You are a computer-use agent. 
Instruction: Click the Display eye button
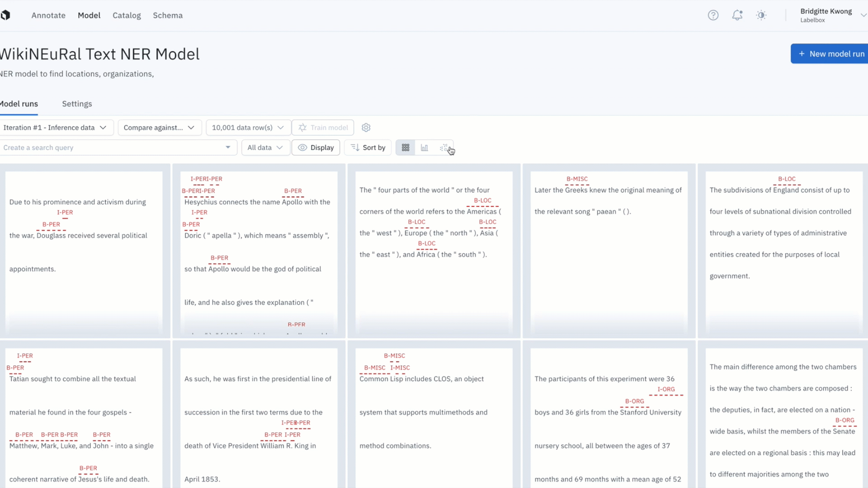click(x=316, y=148)
